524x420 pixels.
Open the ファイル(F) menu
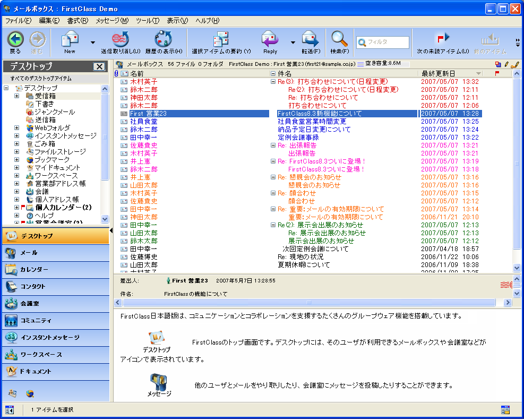tap(19, 21)
